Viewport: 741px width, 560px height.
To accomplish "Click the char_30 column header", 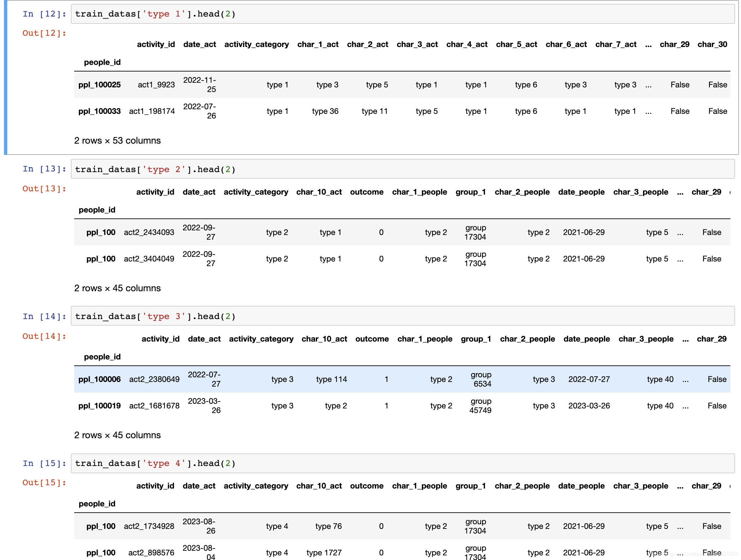I will (x=713, y=44).
